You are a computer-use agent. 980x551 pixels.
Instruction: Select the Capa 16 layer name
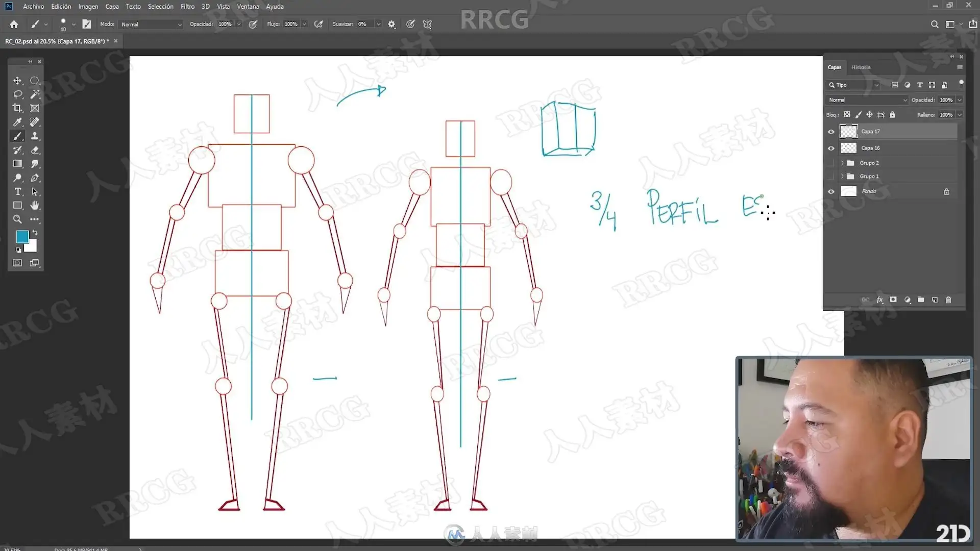click(x=870, y=148)
